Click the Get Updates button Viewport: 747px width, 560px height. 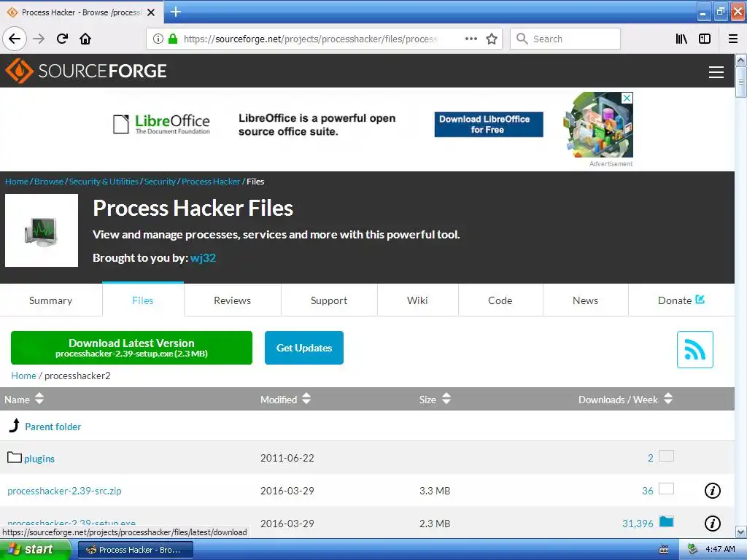tap(304, 348)
